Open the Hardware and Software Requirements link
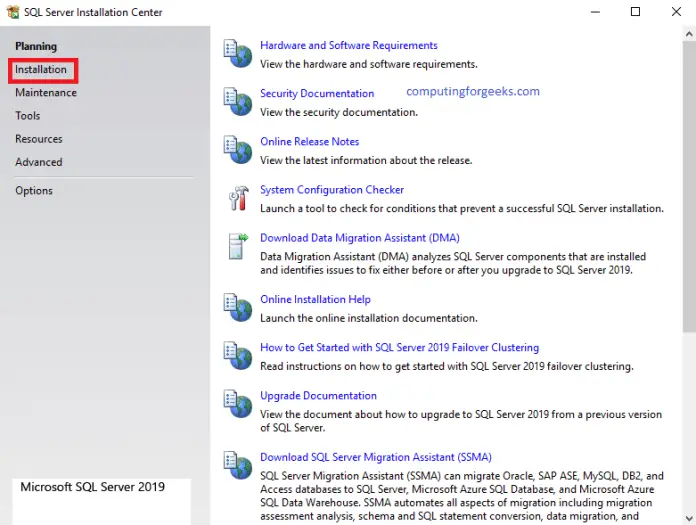This screenshot has height=525, width=696. point(348,46)
